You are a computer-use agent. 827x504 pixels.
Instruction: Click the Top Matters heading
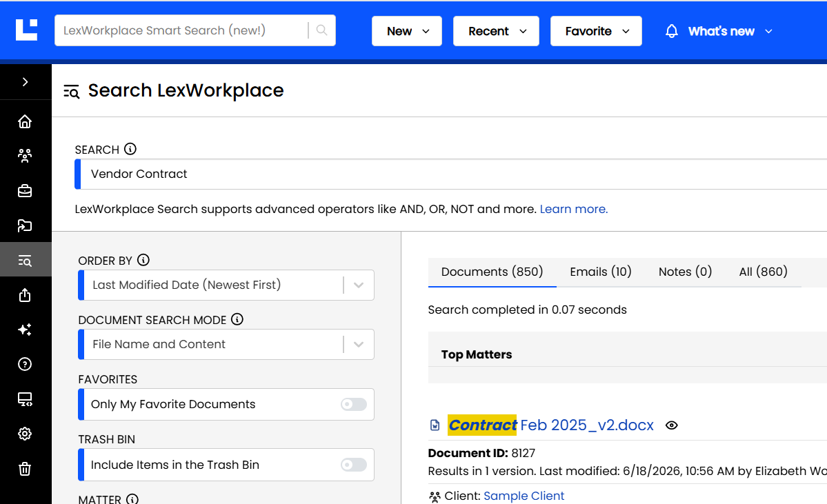(x=477, y=355)
